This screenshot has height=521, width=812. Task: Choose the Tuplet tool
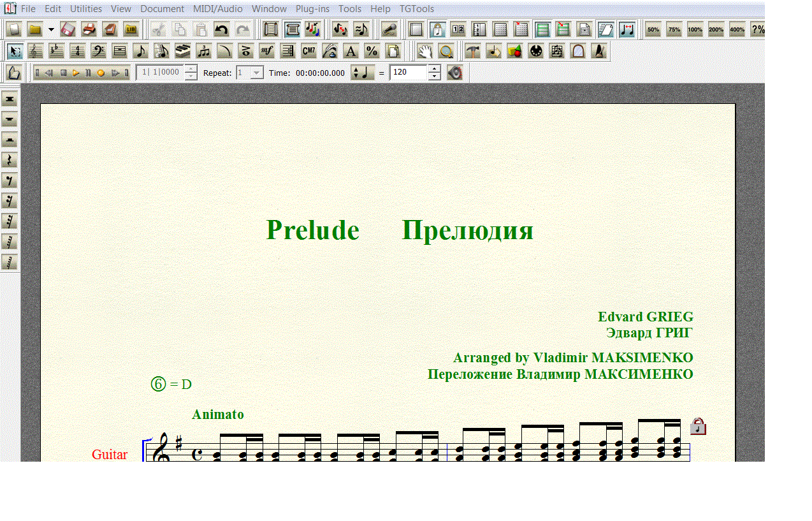point(204,51)
